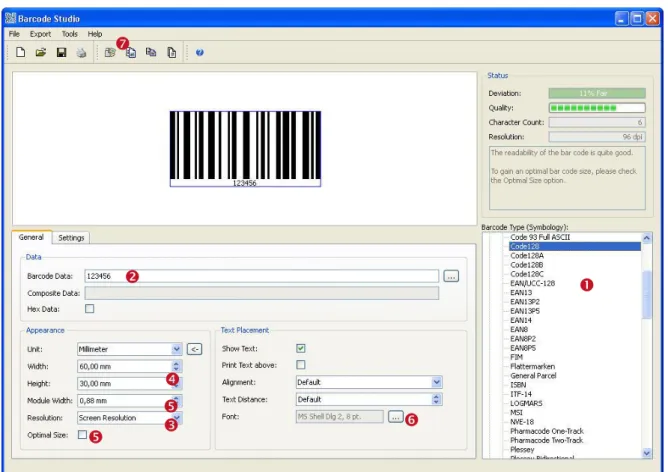This screenshot has width=668, height=472.
Task: Select ISBN symbology
Action: point(518,385)
